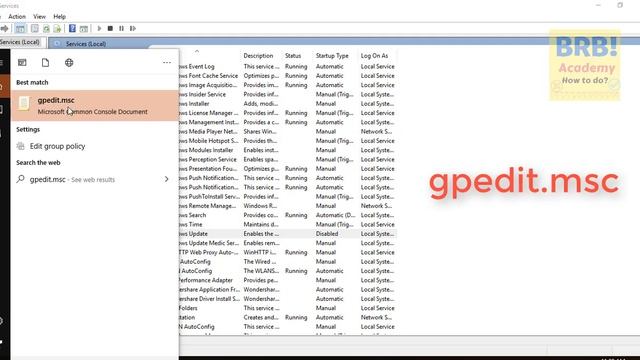Select Services (Local) in the console tree
Viewport: 640px width, 360px height.
[x=20, y=42]
